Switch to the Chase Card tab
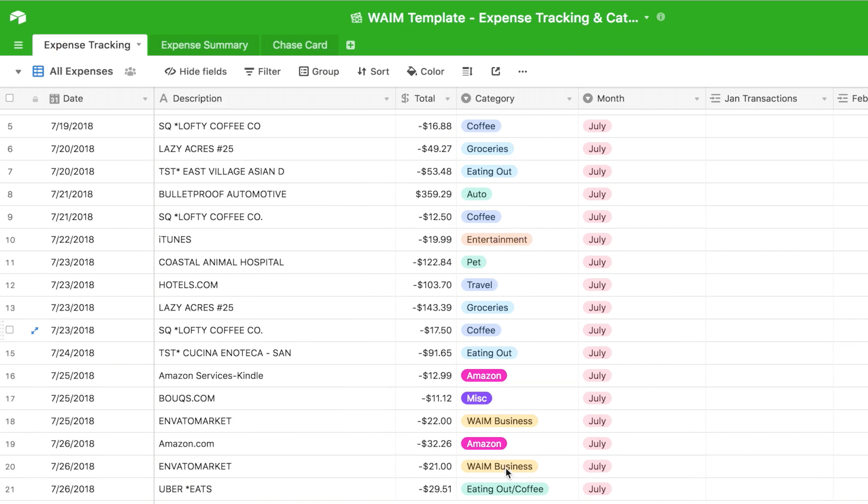This screenshot has width=868, height=504. click(x=300, y=45)
